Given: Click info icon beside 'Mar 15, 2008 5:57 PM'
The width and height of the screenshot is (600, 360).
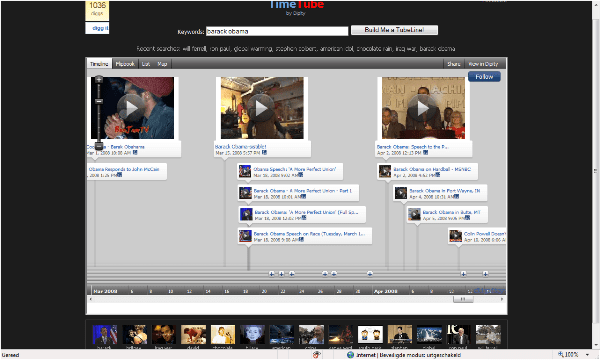Looking at the screenshot, I should [x=264, y=153].
